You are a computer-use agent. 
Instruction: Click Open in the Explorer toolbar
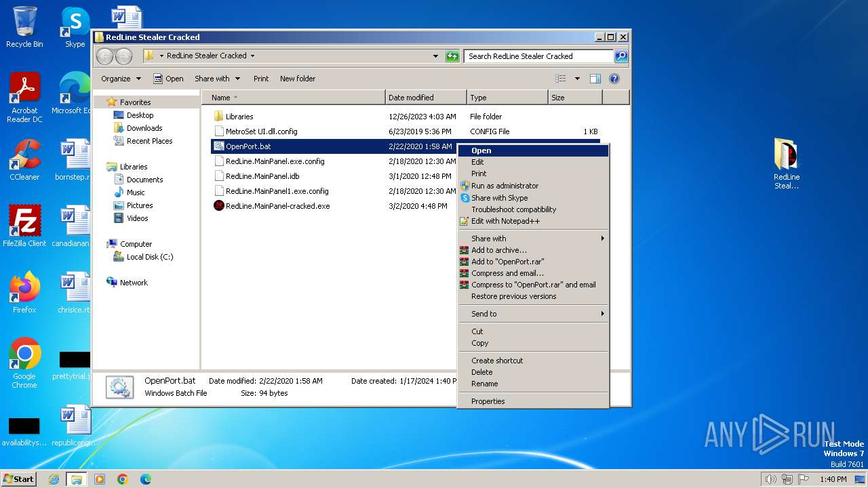pos(168,79)
